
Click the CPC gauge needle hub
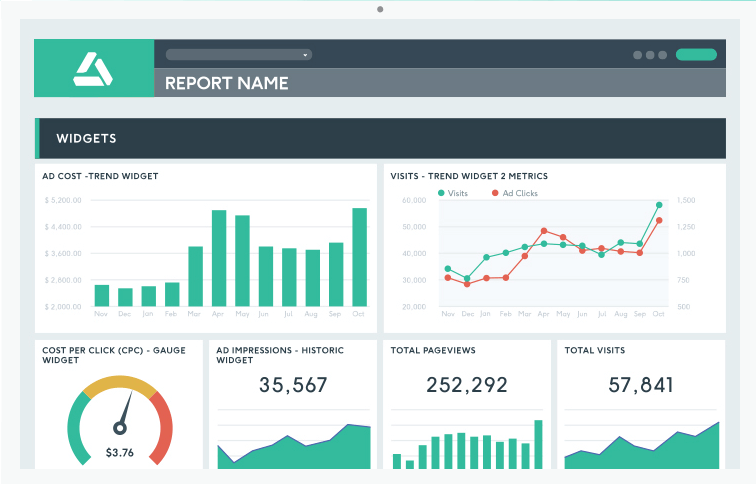pyautogui.click(x=119, y=427)
